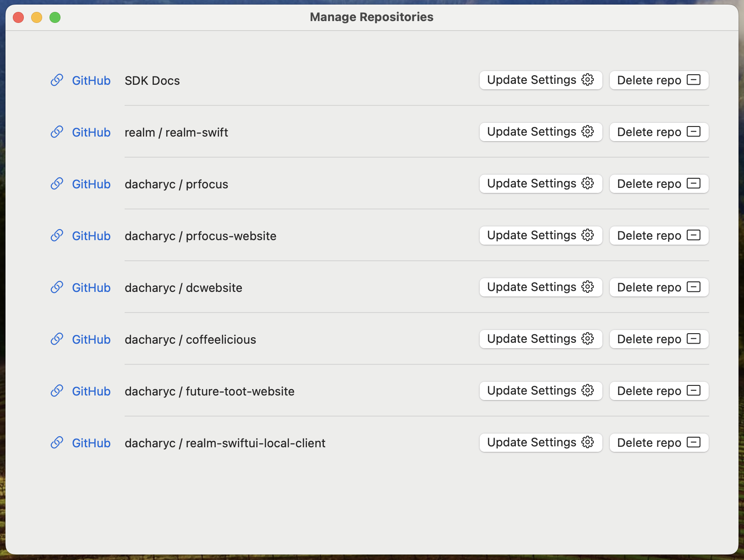Open GitHub link for dacharyc / prfocus
Image resolution: width=744 pixels, height=560 pixels.
pos(91,184)
